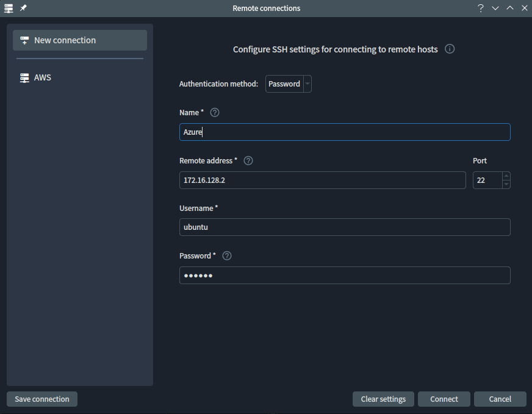Click the help icon next to the Name label

(214, 112)
